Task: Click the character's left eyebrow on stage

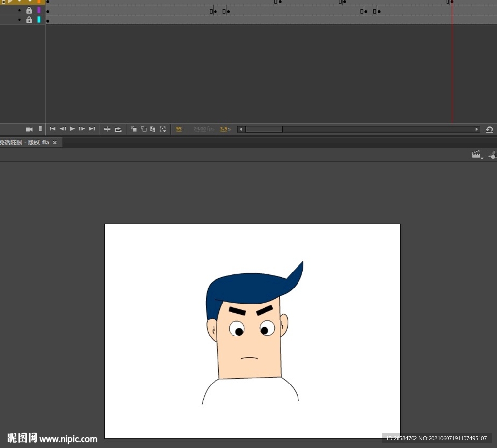Action: coord(237,311)
